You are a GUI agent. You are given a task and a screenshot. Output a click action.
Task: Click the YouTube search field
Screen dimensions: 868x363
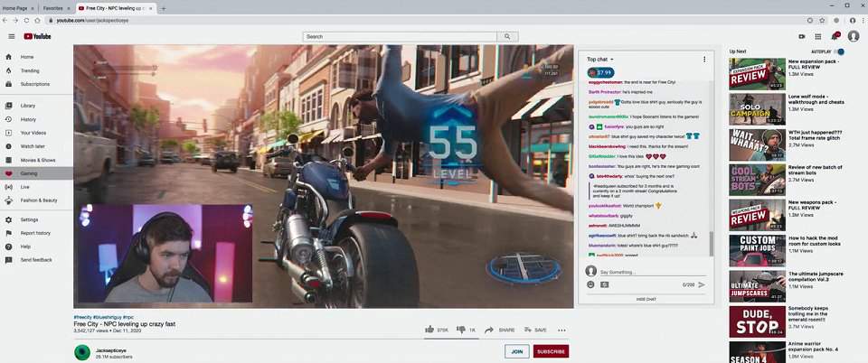pos(400,36)
